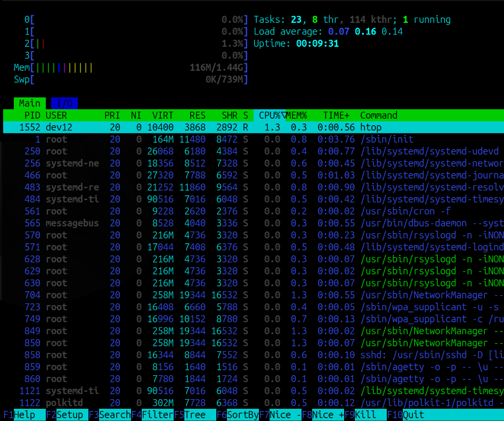Sort by the VIRT column header
504x421 pixels.
click(x=162, y=115)
